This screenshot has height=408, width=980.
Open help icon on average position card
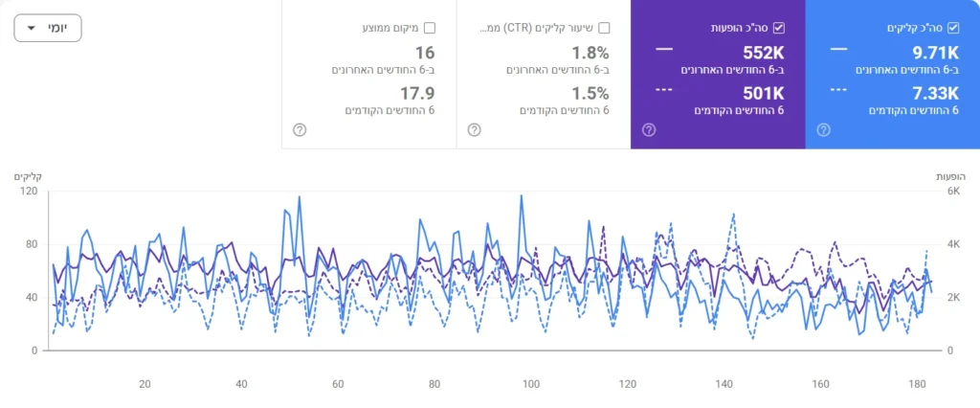click(x=300, y=130)
